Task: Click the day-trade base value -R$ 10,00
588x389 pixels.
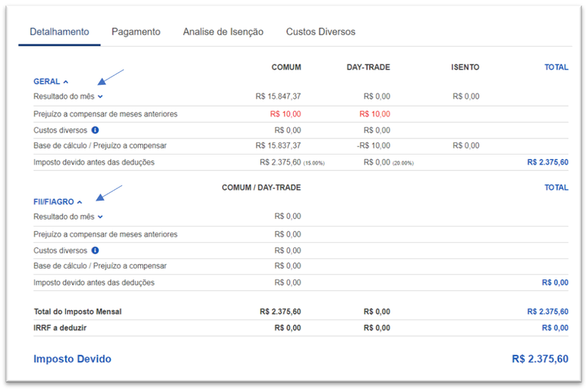Action: point(374,145)
